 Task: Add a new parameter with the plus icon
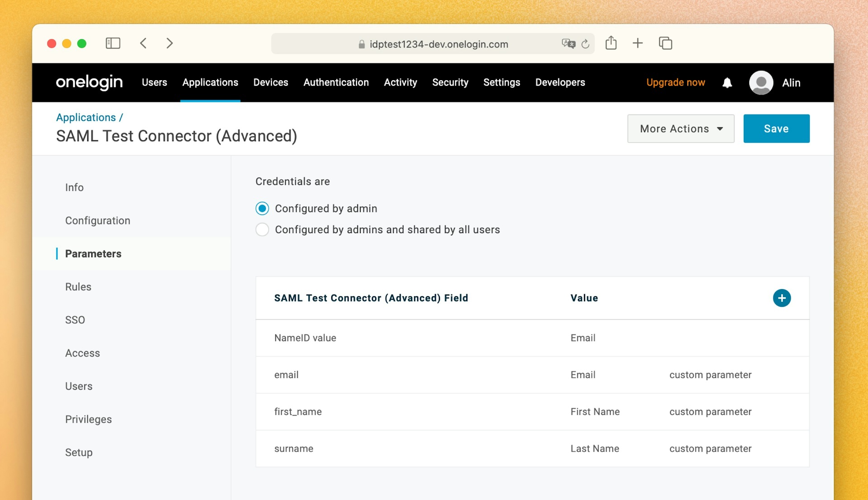click(x=782, y=298)
